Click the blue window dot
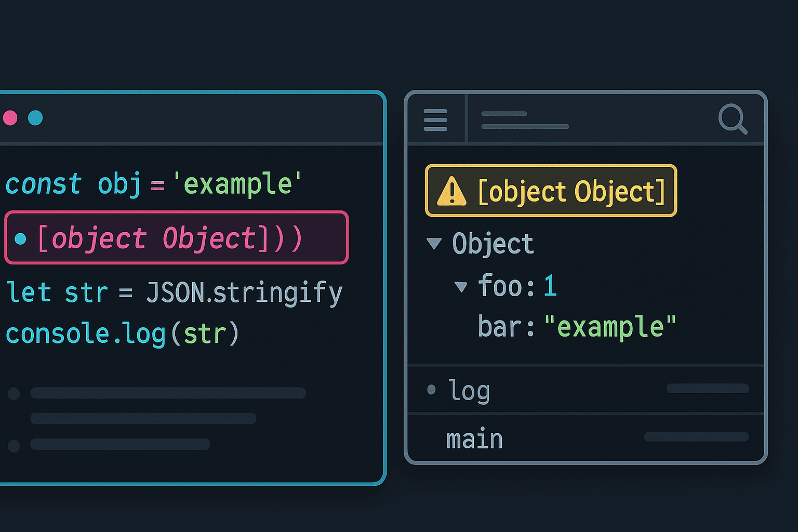The width and height of the screenshot is (798, 532). point(35,118)
